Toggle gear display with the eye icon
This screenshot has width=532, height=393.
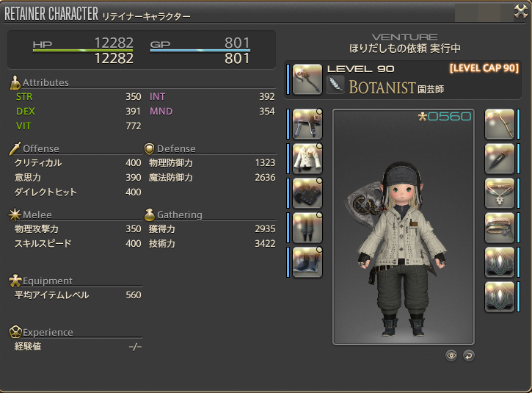[x=451, y=356]
